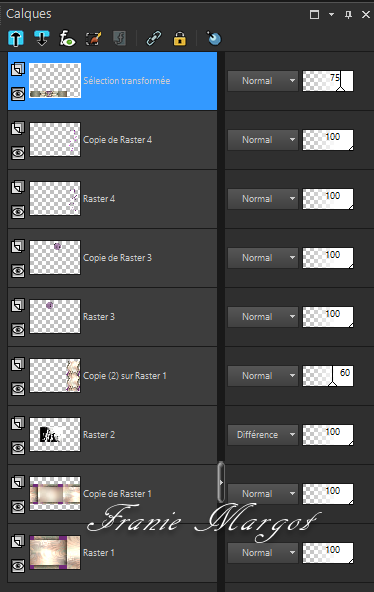Select the Raster 1 layer name
Screen dimensions: 374x592
(99, 553)
